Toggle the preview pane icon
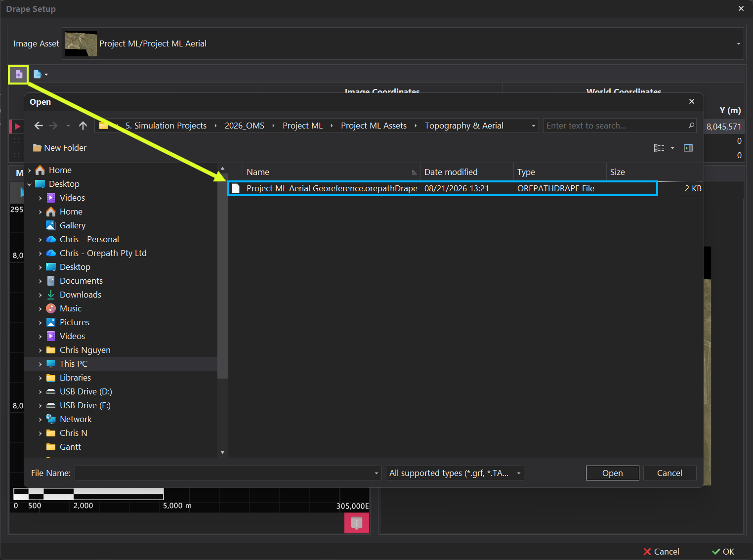Image resolution: width=753 pixels, height=560 pixels. click(x=688, y=148)
